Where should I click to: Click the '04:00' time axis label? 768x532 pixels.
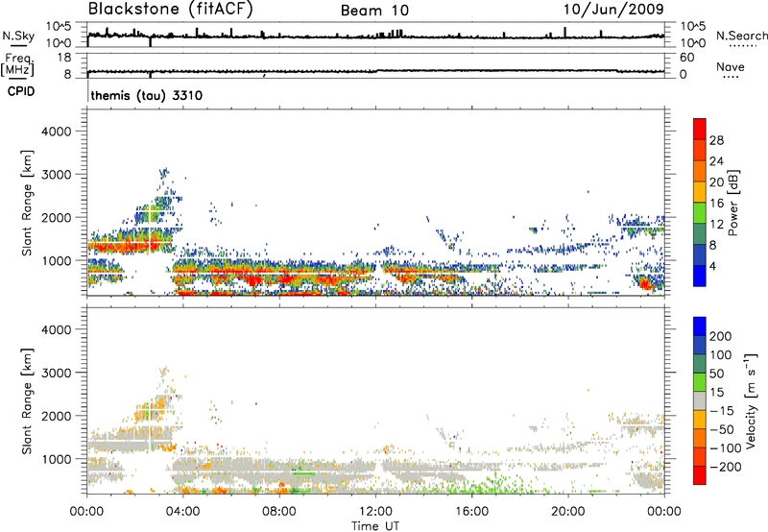point(182,512)
